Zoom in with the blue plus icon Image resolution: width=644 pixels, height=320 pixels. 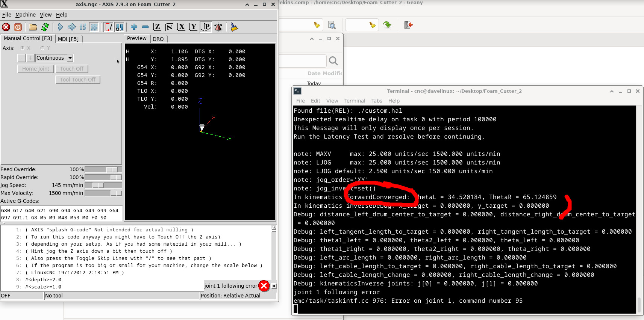pyautogui.click(x=134, y=27)
